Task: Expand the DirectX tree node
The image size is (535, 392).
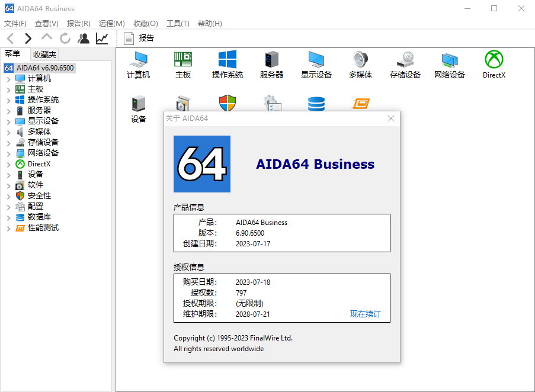Action: (9, 164)
